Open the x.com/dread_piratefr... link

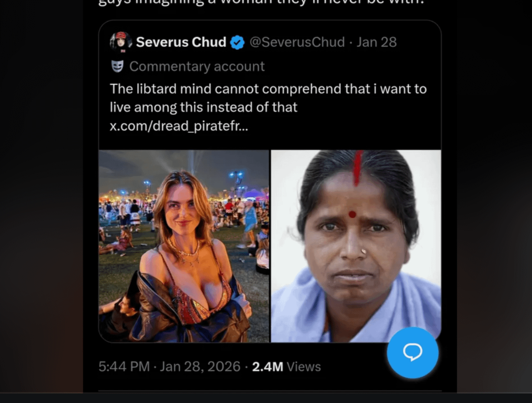tap(179, 126)
